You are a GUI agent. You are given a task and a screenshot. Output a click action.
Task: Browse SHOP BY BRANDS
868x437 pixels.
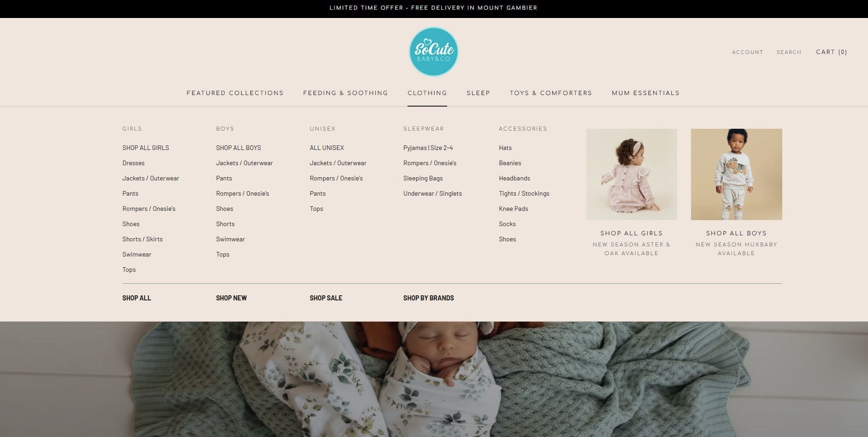click(x=428, y=298)
